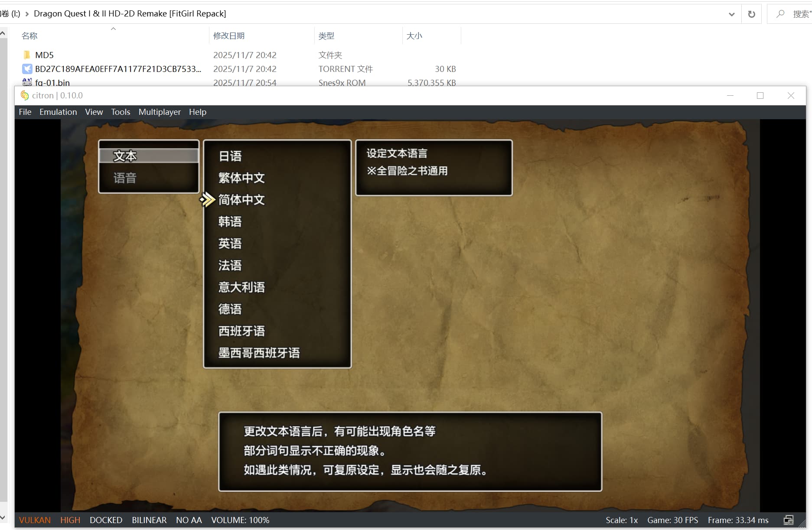The width and height of the screenshot is (812, 530).
Task: Expand the Explorer address history dropdown
Action: click(x=732, y=14)
